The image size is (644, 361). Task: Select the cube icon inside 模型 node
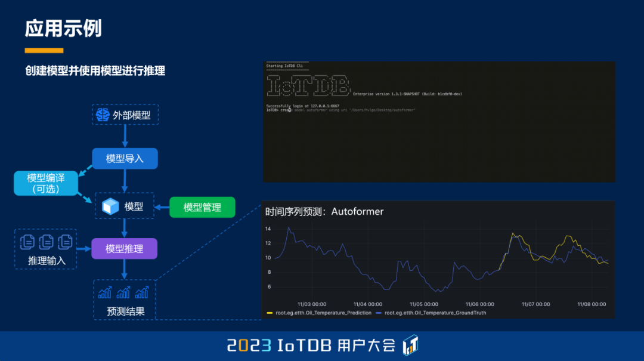110,205
